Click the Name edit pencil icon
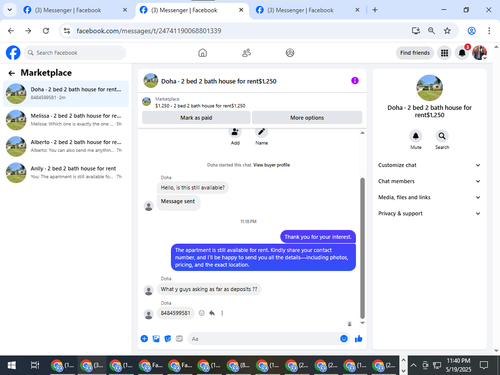 (261, 132)
